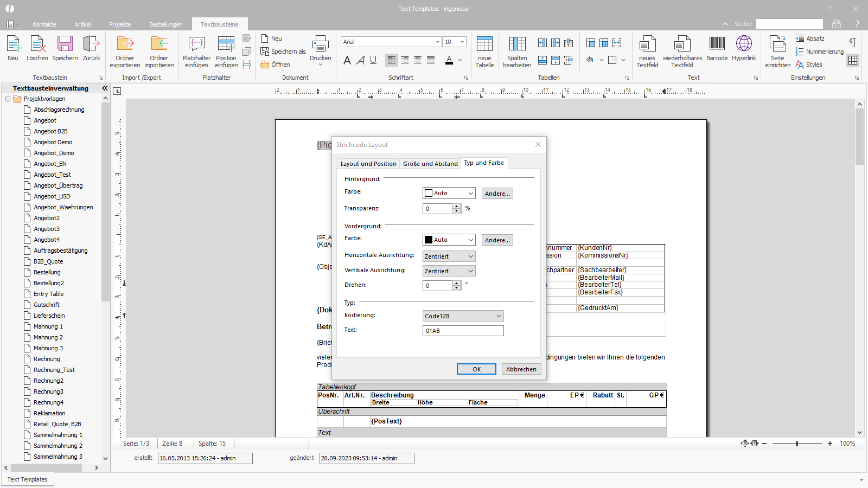Toggle centered text alignment

pos(405,60)
